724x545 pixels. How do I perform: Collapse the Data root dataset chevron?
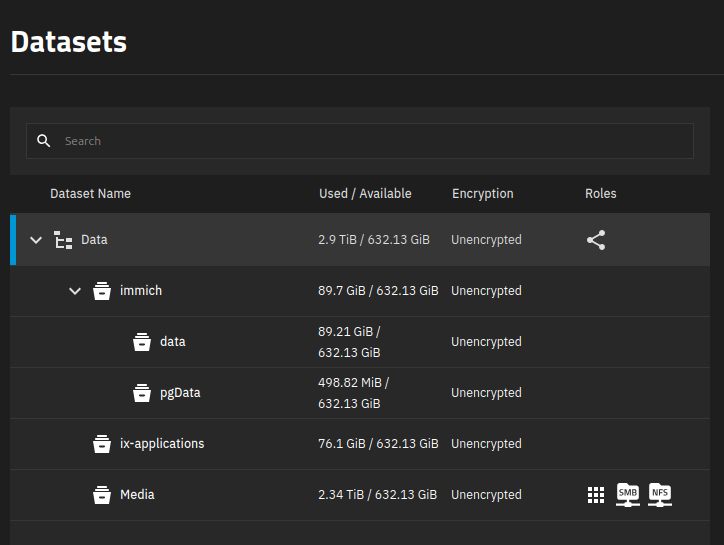pos(36,240)
